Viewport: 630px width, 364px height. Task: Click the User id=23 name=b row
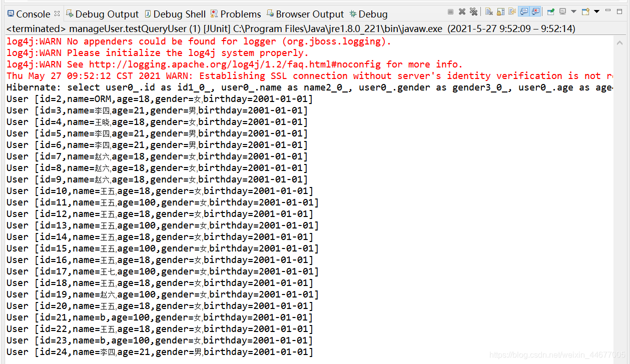click(x=160, y=340)
